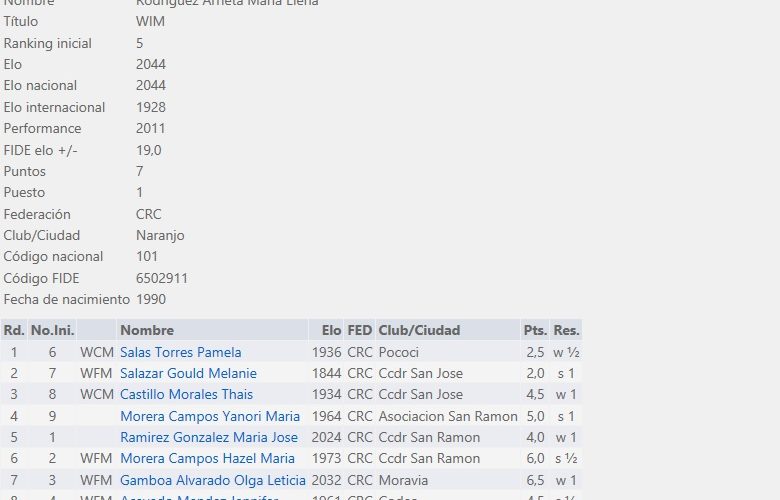This screenshot has width=780, height=500.
Task: Click the Elo internacional value 1928
Action: (x=151, y=107)
